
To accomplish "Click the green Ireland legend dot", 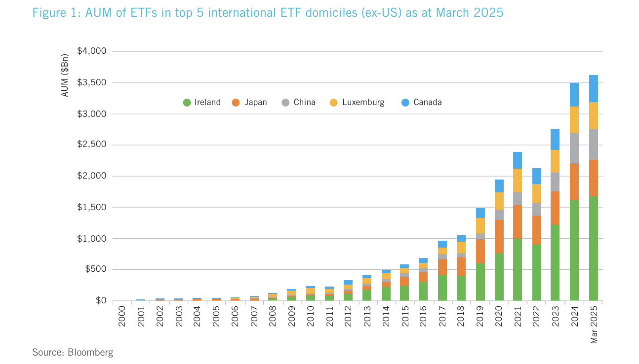I will tap(187, 103).
